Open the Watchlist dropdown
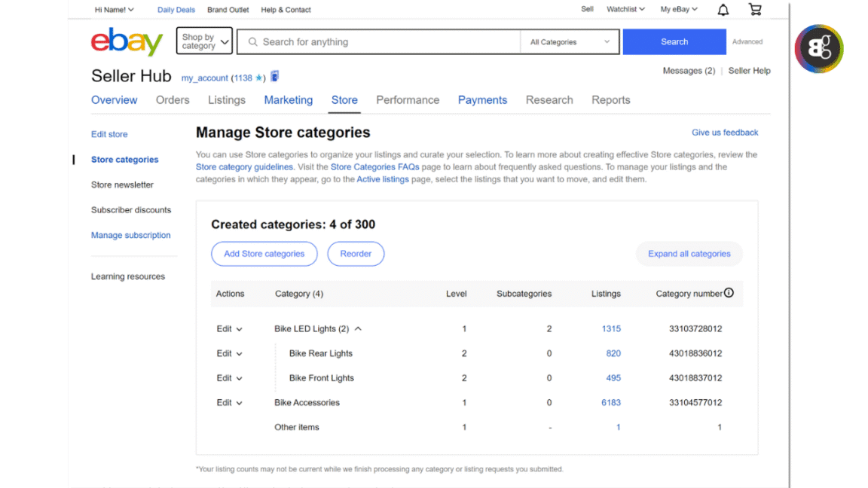This screenshot has height=488, width=868. (625, 9)
